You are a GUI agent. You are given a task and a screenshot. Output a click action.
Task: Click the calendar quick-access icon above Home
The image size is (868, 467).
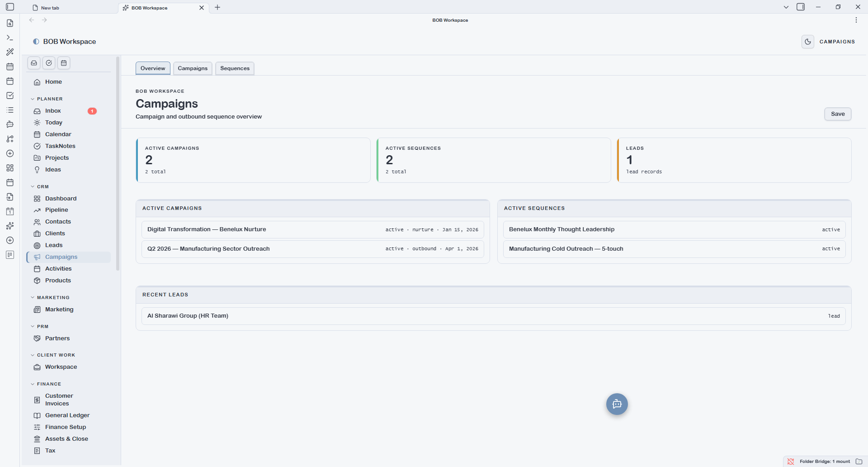[x=64, y=63]
